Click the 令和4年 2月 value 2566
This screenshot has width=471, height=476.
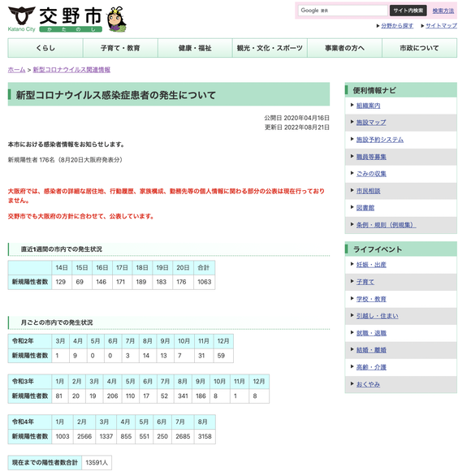click(84, 436)
